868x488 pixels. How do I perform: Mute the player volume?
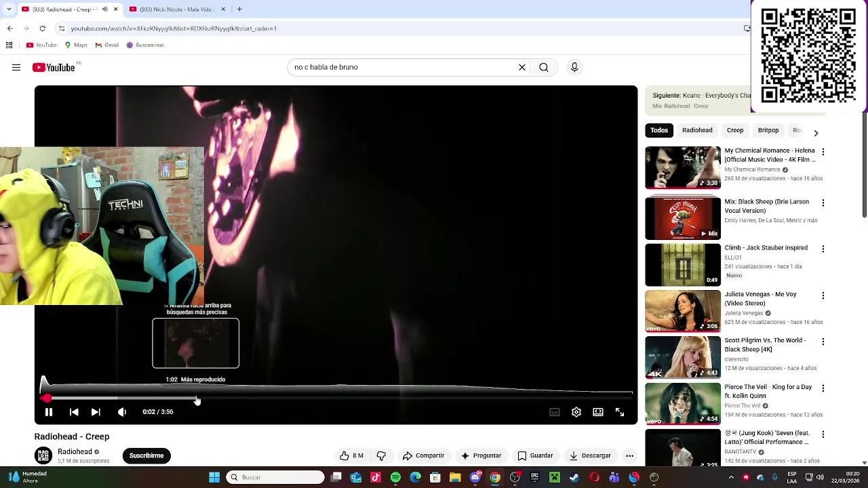coord(122,411)
